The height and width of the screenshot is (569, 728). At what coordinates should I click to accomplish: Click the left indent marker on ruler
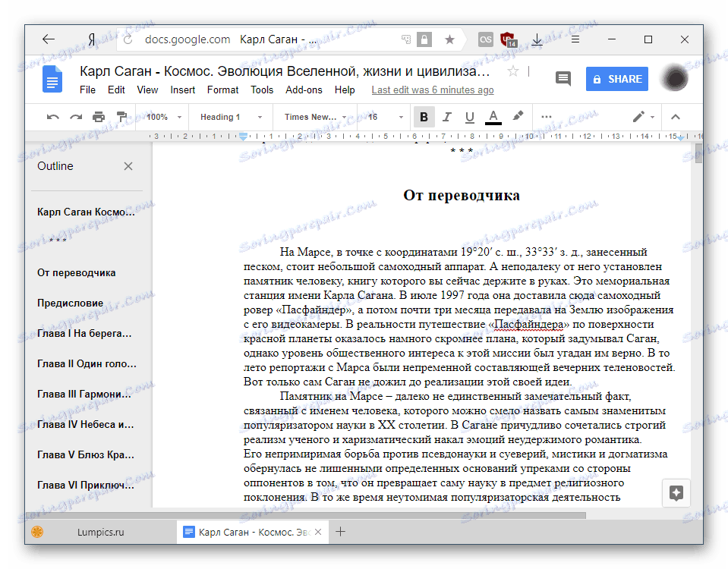click(243, 137)
